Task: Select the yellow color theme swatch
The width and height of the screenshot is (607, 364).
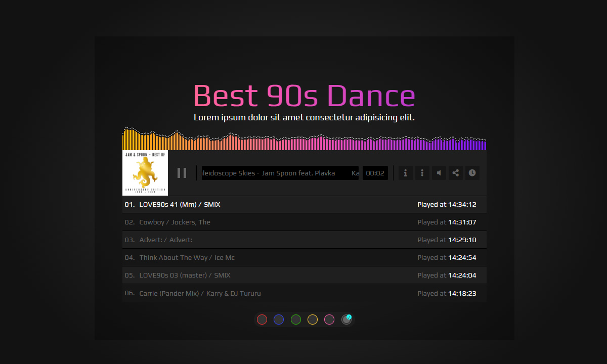Action: pos(313,320)
